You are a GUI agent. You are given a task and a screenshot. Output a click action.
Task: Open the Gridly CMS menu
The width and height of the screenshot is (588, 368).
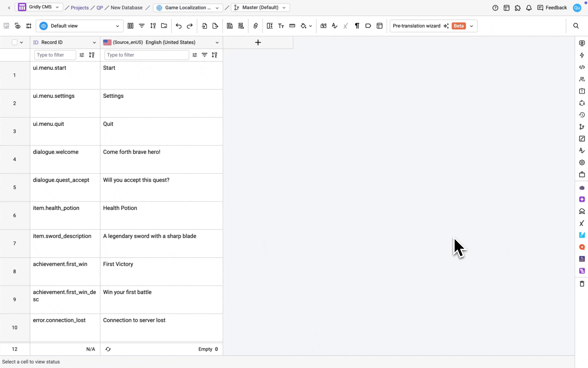39,7
